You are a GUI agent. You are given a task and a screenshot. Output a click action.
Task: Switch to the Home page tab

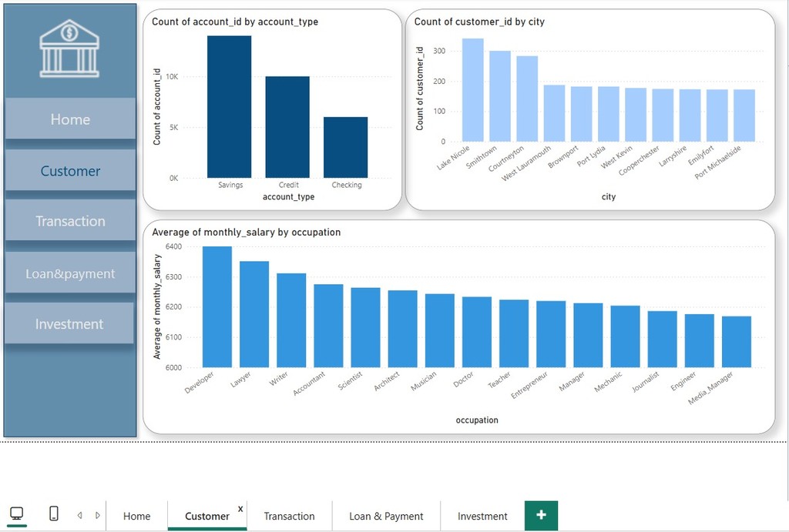point(137,516)
